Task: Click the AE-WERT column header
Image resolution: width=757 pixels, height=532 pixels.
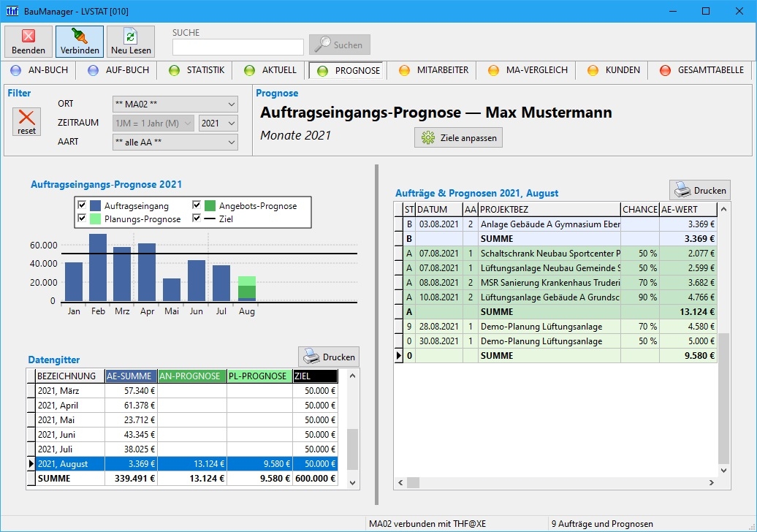Action: coord(686,210)
